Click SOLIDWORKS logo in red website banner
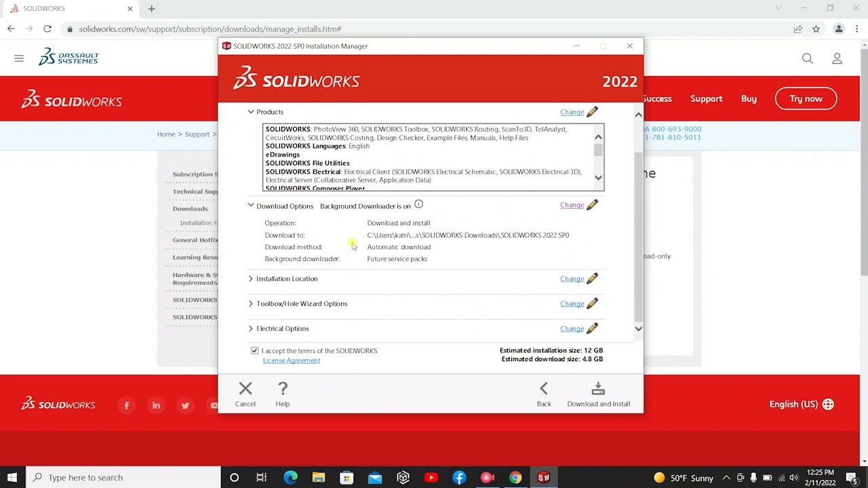Screen dimensions: 868x488 coord(71,100)
